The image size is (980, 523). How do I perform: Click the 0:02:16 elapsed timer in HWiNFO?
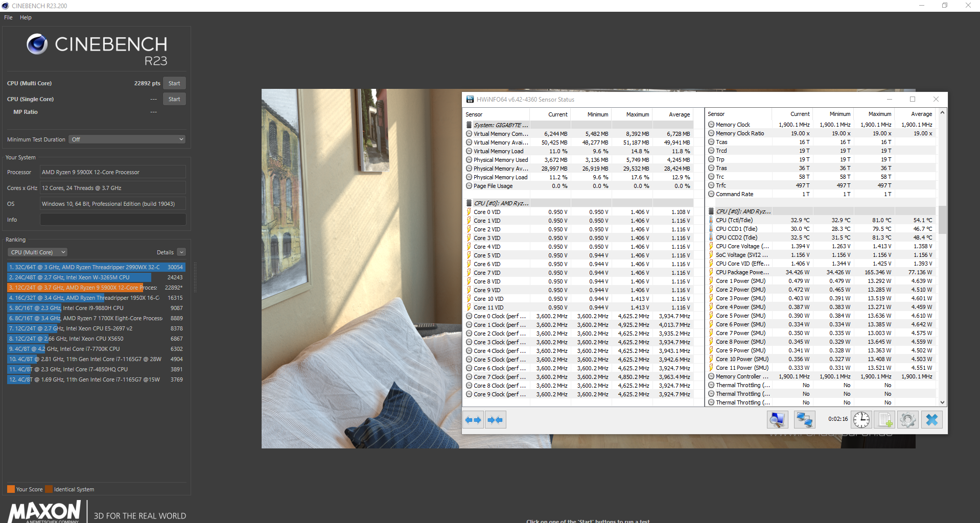(838, 419)
